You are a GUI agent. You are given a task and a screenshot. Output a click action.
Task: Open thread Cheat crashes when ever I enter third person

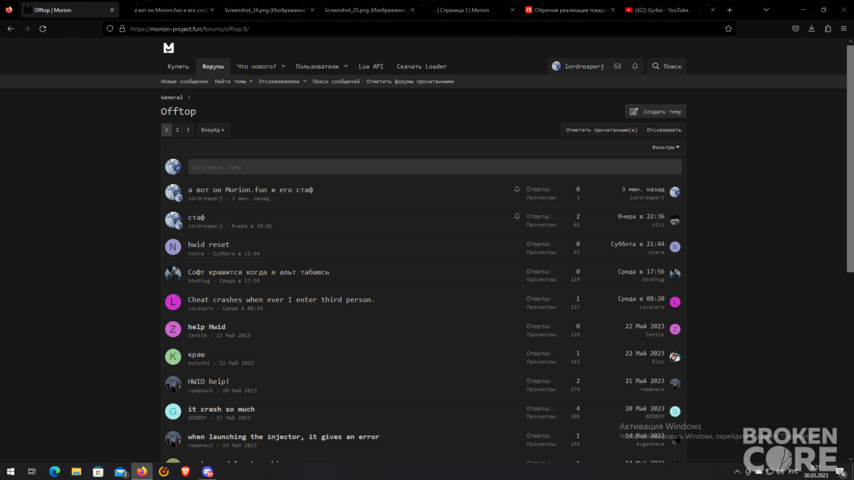coord(281,300)
